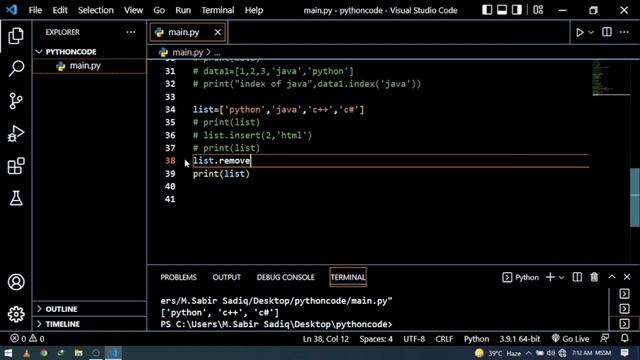Image resolution: width=640 pixels, height=360 pixels.
Task: Select the TERMINAL panel tab
Action: (348, 277)
